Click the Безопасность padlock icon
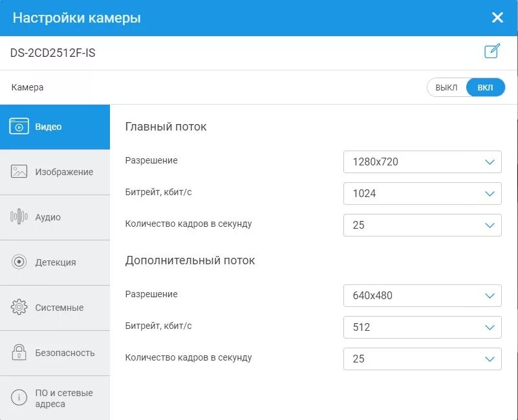 coord(19,352)
